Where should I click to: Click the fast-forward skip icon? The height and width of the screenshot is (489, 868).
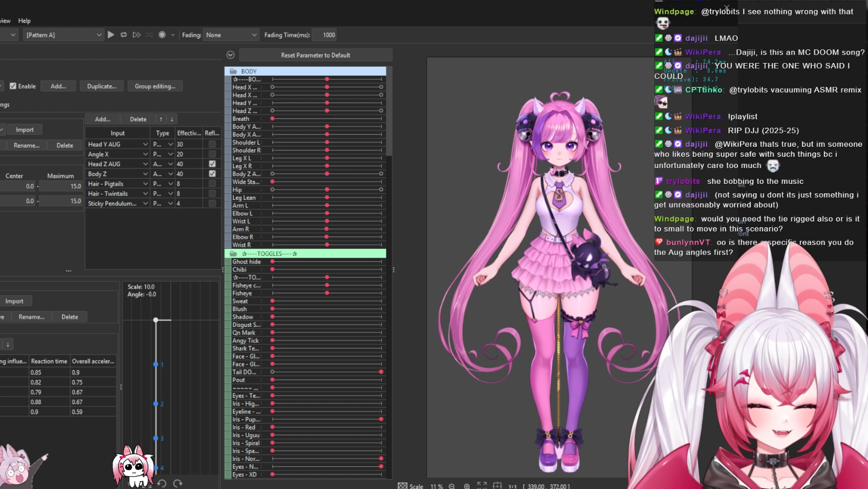[x=137, y=35]
